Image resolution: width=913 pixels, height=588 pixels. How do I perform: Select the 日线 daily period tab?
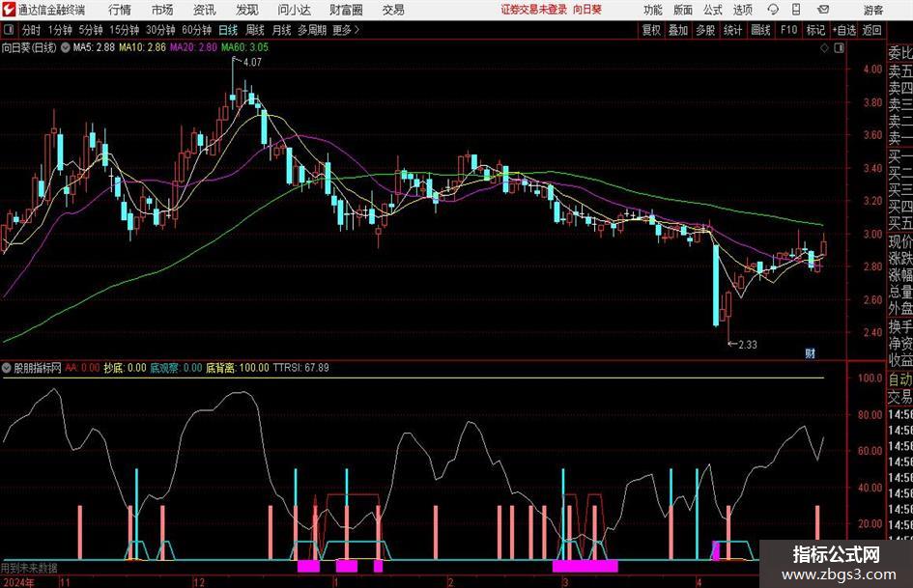[x=228, y=30]
